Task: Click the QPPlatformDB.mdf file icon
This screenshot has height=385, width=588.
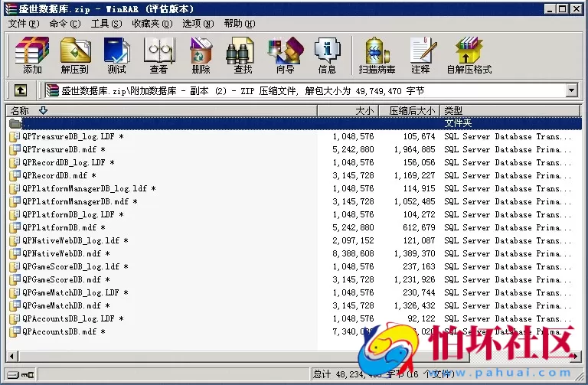Action: [15, 227]
